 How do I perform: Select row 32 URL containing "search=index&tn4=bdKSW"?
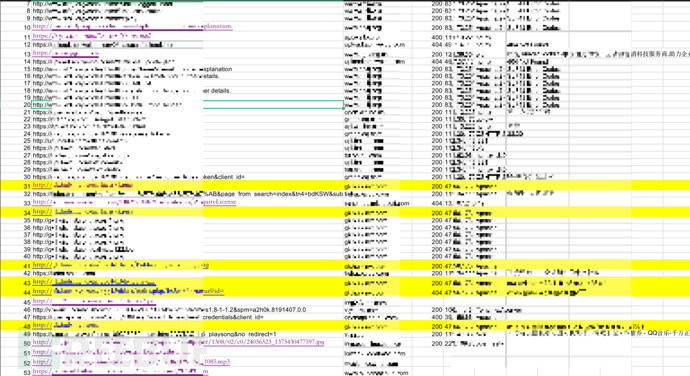[x=188, y=194]
